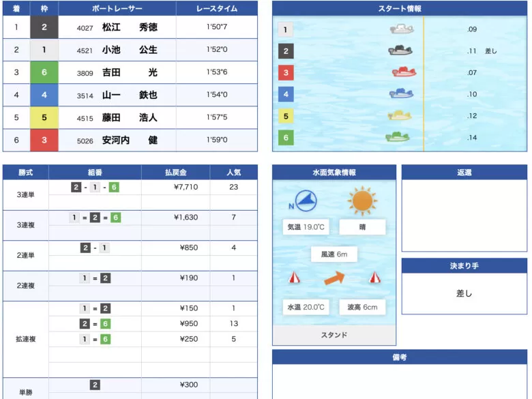Click popularity rank 23
This screenshot has height=399, width=532.
(x=233, y=187)
